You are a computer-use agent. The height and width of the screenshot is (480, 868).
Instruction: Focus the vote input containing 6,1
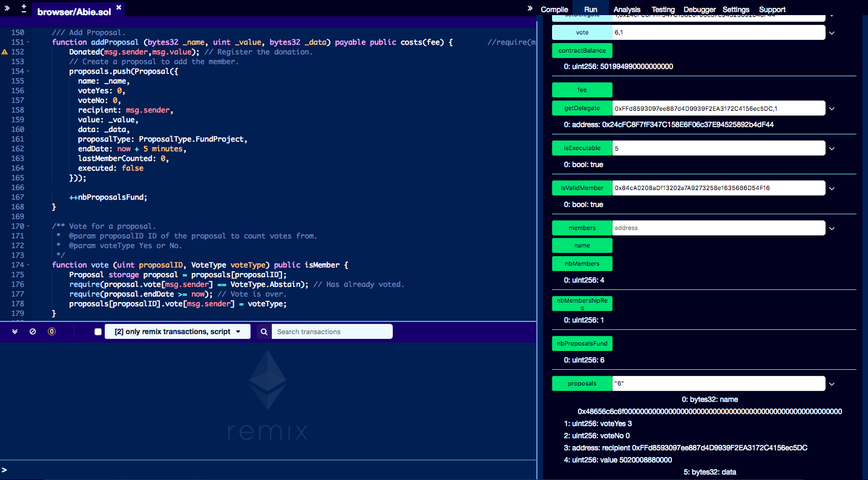tap(718, 33)
